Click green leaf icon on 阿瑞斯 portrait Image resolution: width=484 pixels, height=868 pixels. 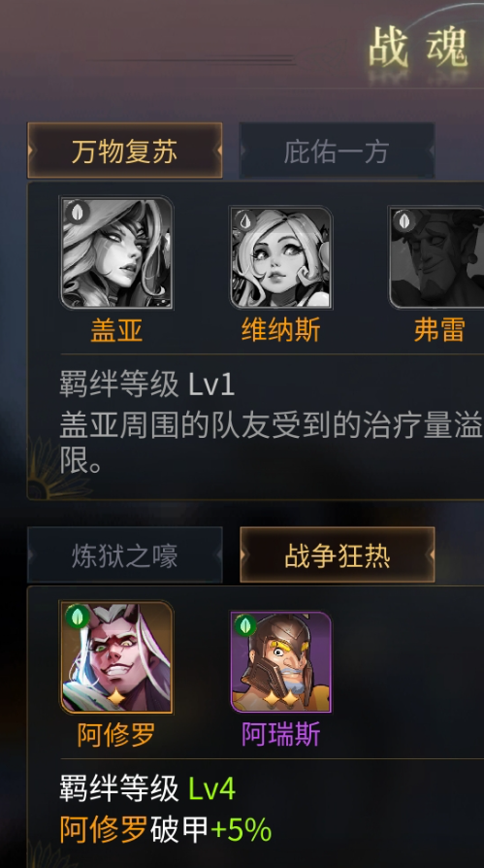click(245, 625)
